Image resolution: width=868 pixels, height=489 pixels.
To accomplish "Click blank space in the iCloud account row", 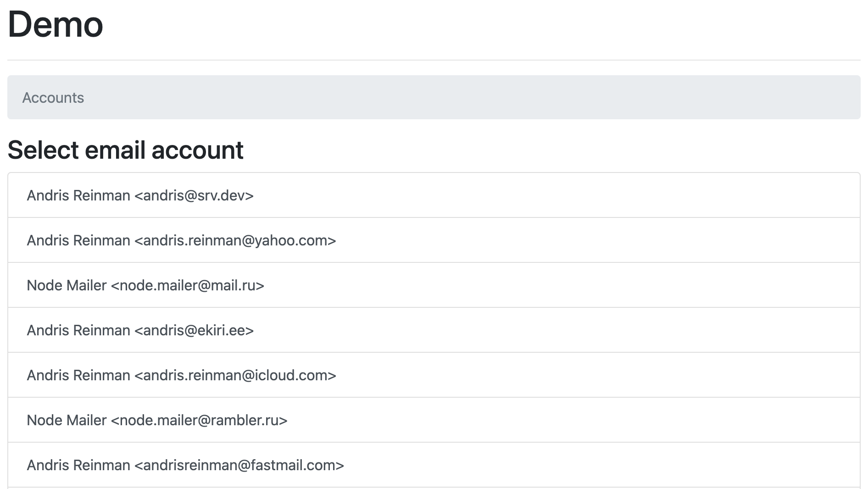I will coord(596,375).
